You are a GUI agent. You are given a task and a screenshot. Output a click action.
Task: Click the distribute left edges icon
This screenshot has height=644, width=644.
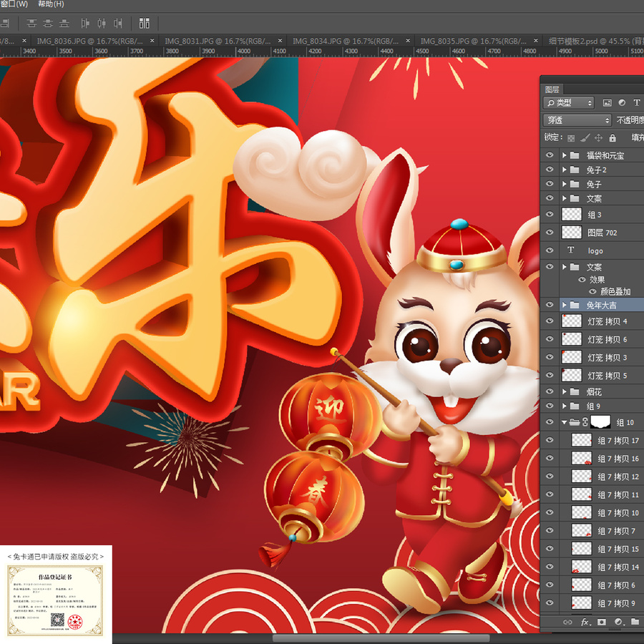click(85, 24)
